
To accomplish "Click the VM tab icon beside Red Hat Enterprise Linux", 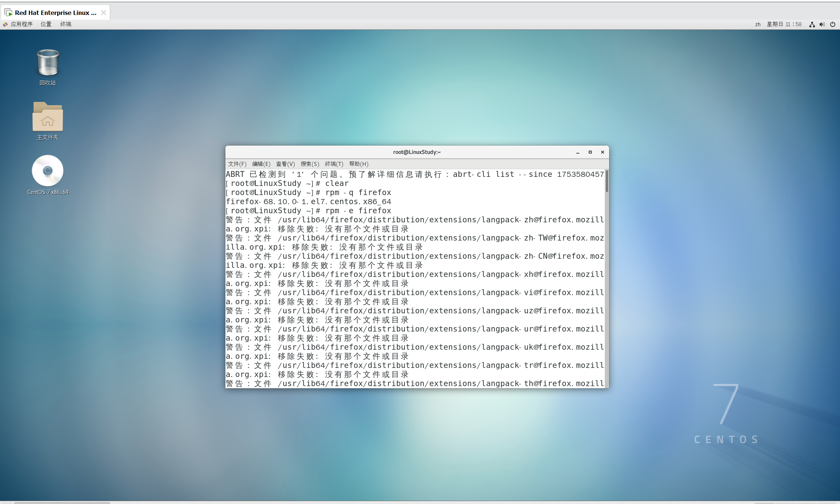I will 8,13.
